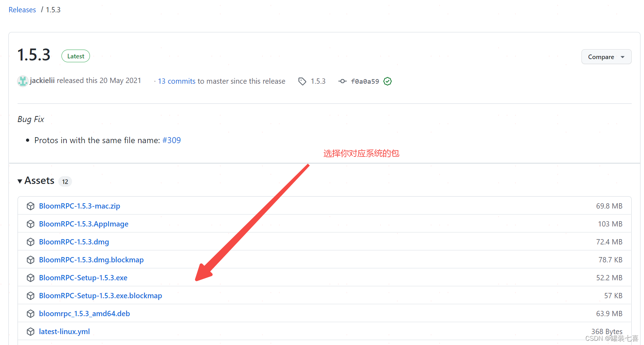Download BloomRPC-1.5.3.AppImage

84,224
